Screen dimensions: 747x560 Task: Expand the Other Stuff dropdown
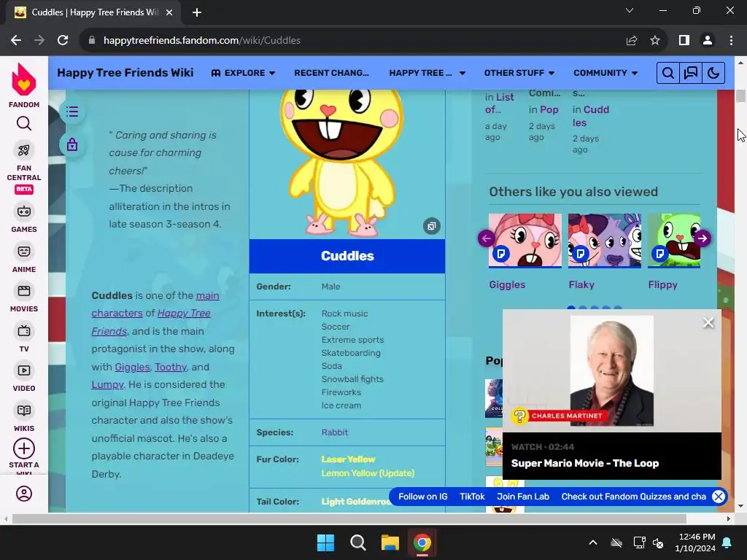[519, 73]
